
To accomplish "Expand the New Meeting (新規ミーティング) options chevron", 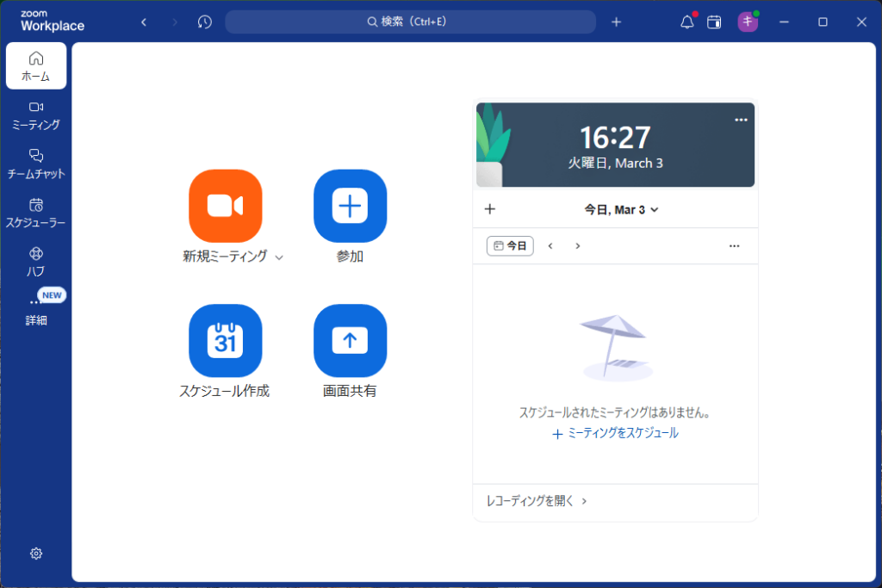I will pos(279,257).
